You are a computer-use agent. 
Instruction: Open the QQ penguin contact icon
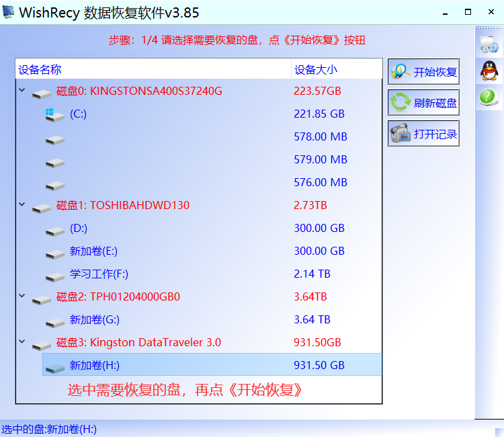[x=489, y=71]
